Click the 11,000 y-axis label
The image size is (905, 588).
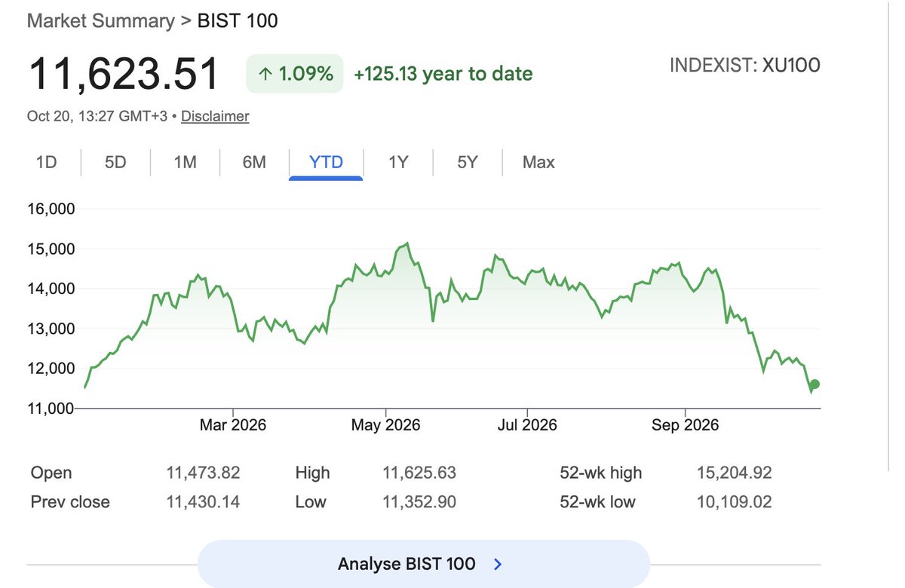pyautogui.click(x=51, y=409)
